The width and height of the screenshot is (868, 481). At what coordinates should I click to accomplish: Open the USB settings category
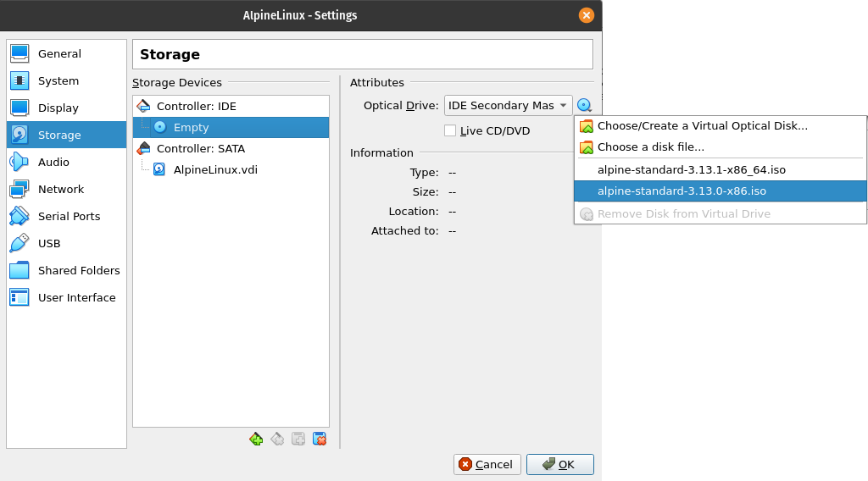(x=66, y=243)
